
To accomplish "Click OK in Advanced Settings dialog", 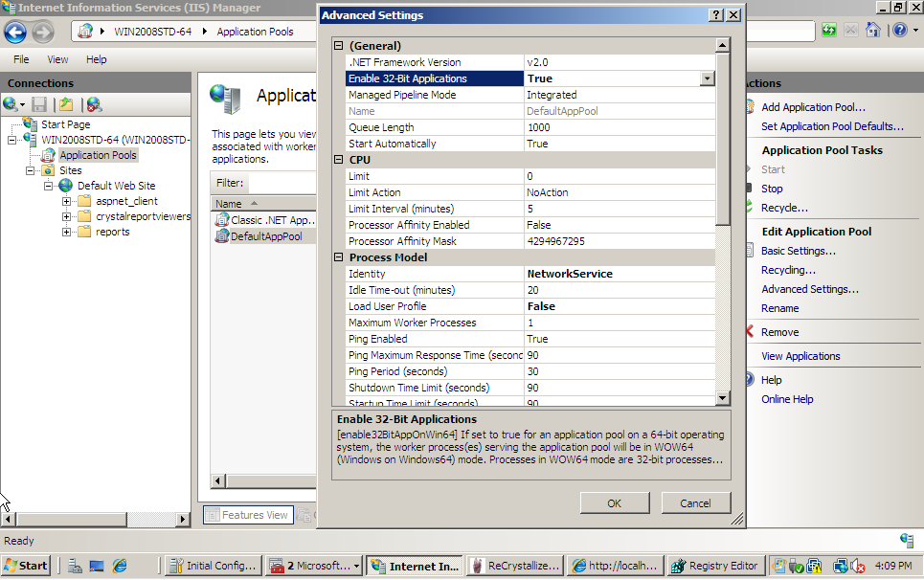I will tap(615, 503).
